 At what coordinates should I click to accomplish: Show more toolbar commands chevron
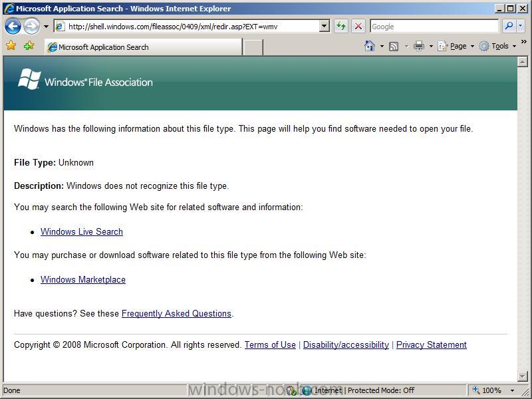(x=524, y=42)
